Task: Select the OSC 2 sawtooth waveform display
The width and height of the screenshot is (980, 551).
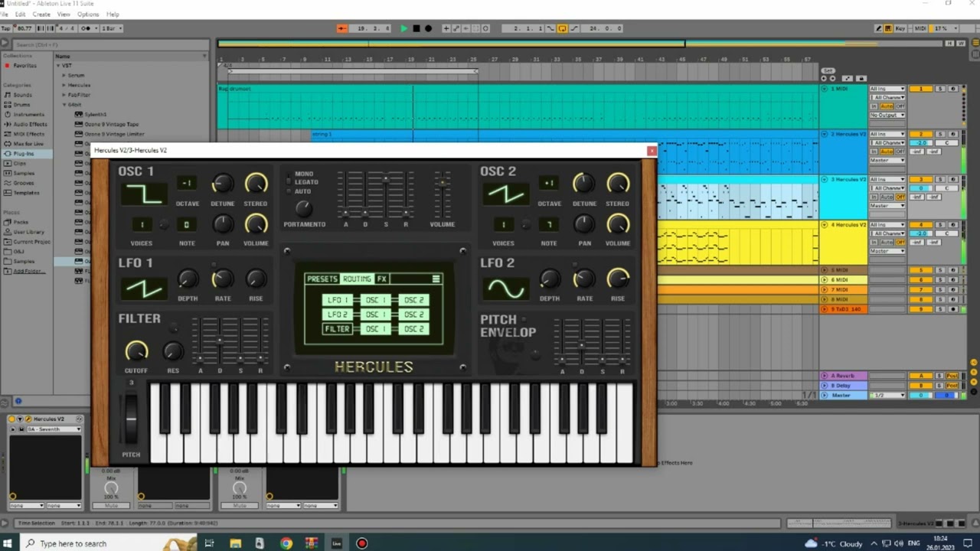Action: pyautogui.click(x=505, y=194)
